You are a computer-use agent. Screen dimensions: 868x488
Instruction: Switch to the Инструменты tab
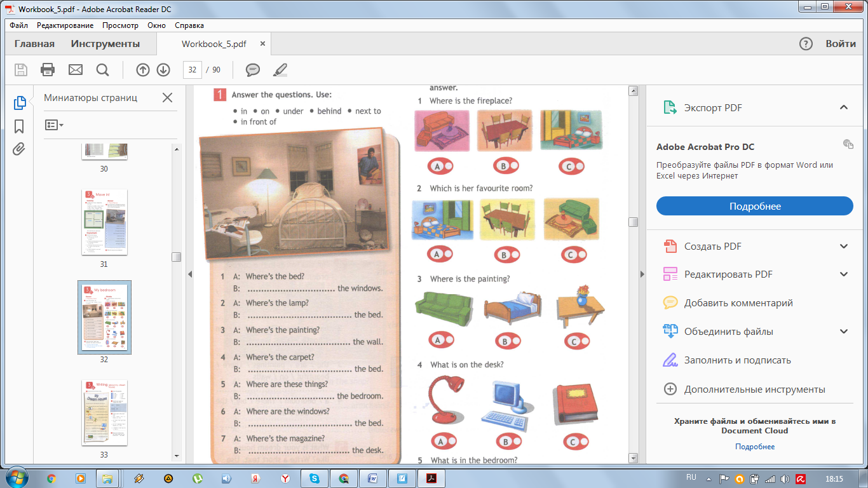(x=105, y=44)
